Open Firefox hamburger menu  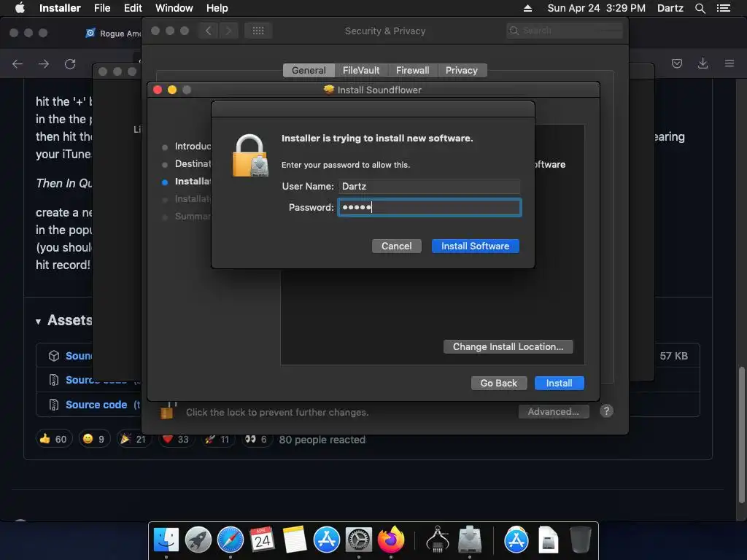729,63
